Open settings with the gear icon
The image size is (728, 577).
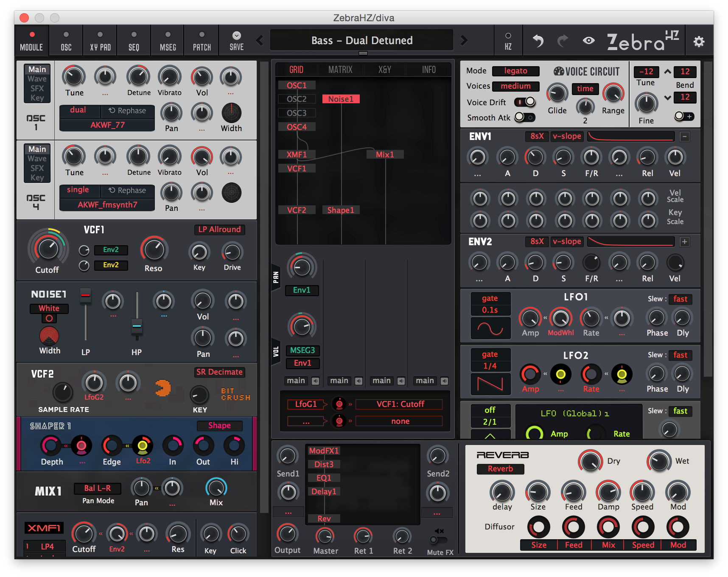[x=699, y=41]
